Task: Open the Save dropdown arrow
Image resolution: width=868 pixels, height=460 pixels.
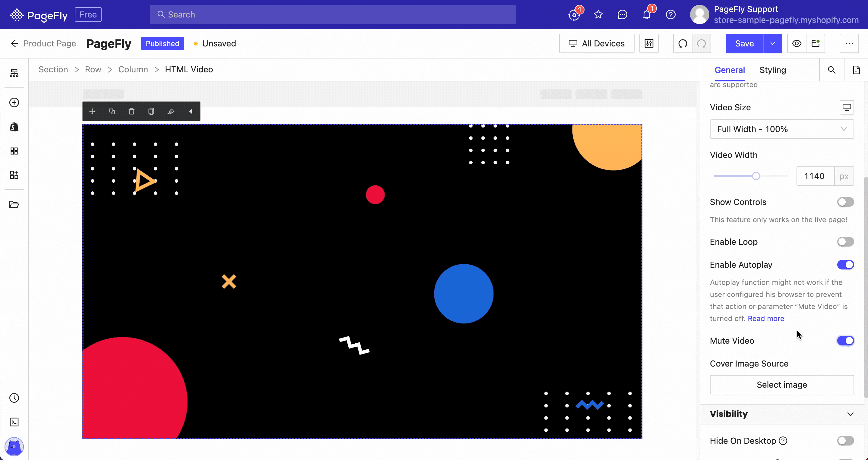Action: click(x=773, y=43)
